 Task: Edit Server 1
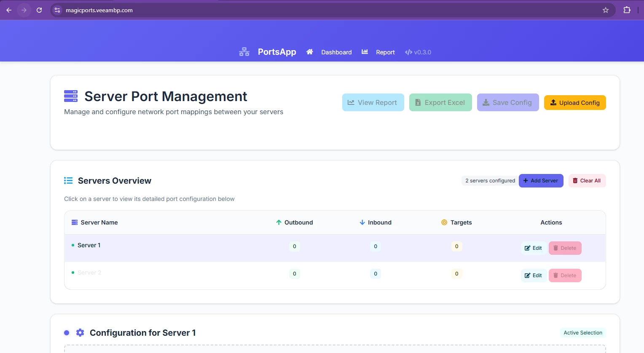pyautogui.click(x=534, y=248)
